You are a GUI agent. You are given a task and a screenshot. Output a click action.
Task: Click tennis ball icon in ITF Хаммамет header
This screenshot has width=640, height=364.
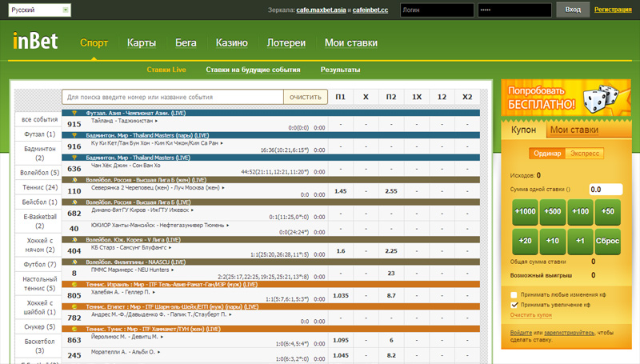point(74,329)
